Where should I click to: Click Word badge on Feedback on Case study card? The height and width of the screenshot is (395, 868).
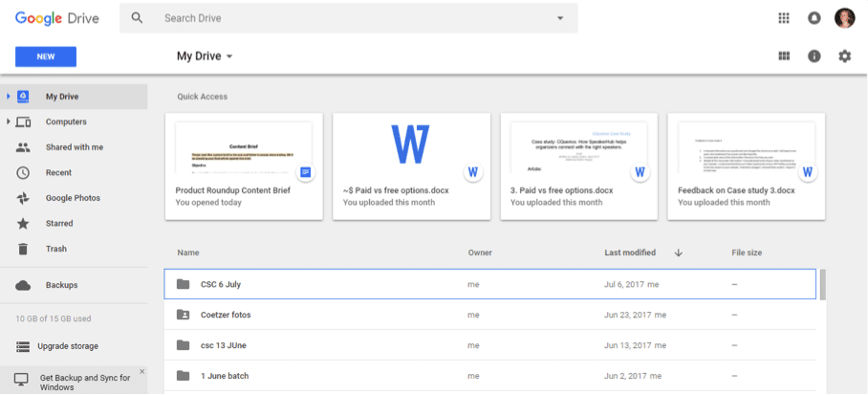[807, 172]
